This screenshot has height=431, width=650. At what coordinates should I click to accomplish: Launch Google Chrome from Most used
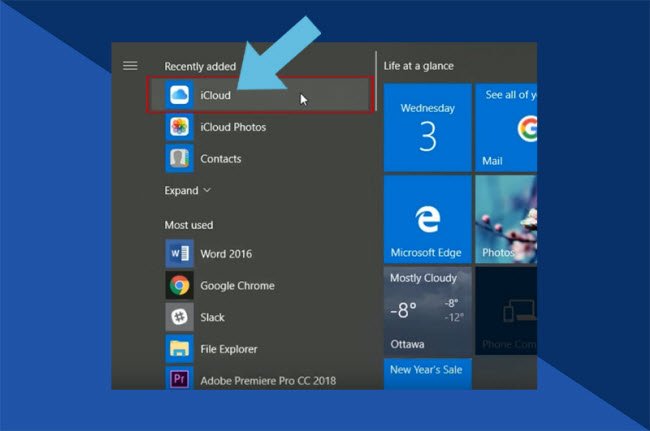179,285
